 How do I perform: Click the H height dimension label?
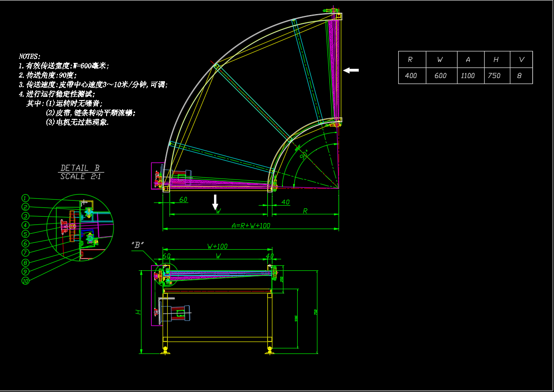tap(137, 312)
